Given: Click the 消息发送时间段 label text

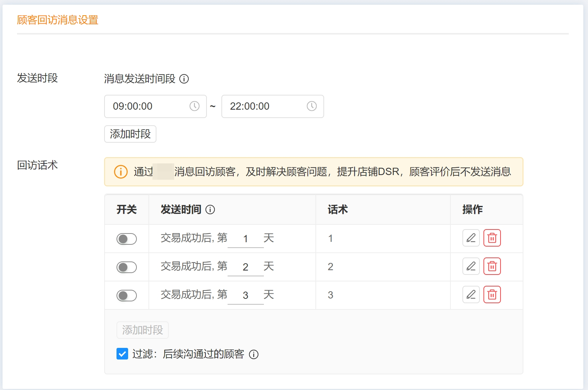Looking at the screenshot, I should (x=140, y=79).
